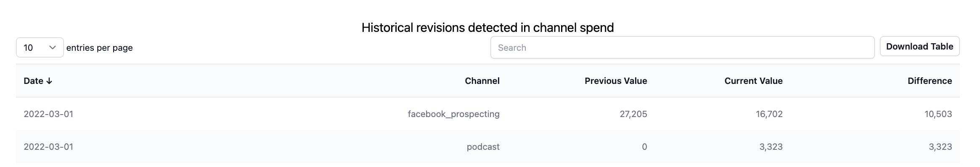Image resolution: width=980 pixels, height=167 pixels.
Task: Click the podcast difference 3,323 cell
Action: pos(940,146)
